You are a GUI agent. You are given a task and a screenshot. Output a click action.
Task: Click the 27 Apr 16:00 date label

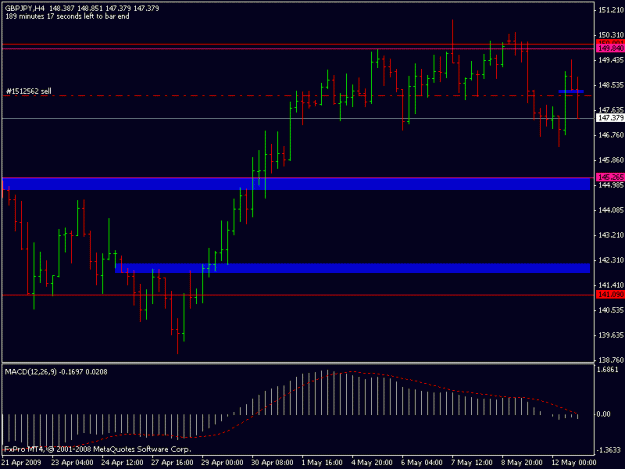coord(172,462)
